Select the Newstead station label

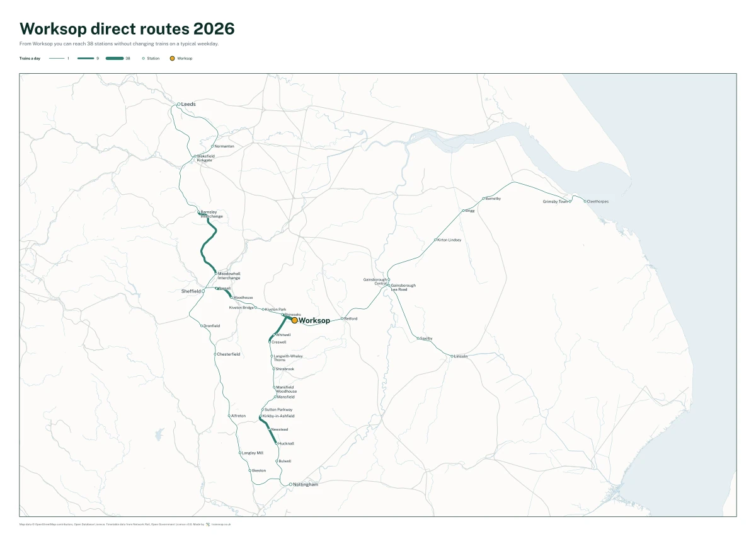click(x=280, y=429)
